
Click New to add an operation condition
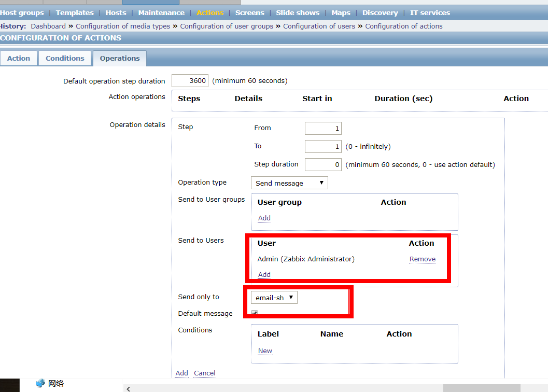coord(265,351)
